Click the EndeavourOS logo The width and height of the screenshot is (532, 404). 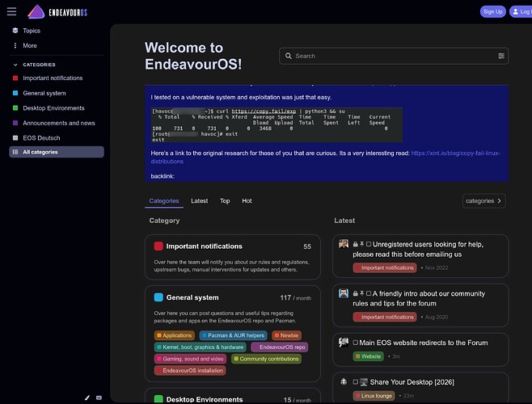click(x=57, y=12)
